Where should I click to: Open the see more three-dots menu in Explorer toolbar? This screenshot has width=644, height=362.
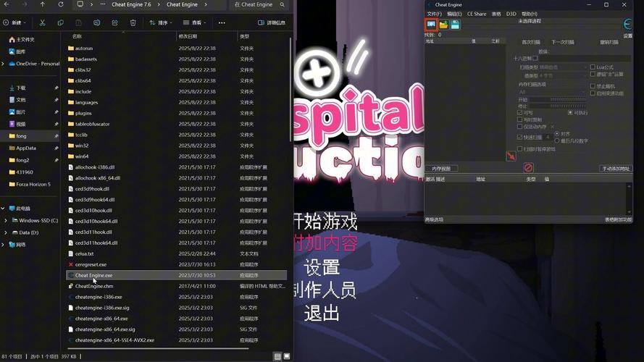(x=222, y=22)
